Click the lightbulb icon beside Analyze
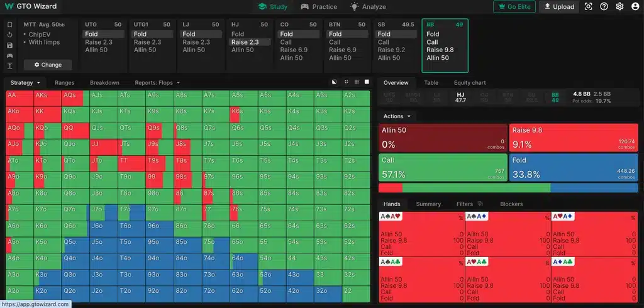Image resolution: width=644 pixels, height=308 pixels. (x=354, y=6)
